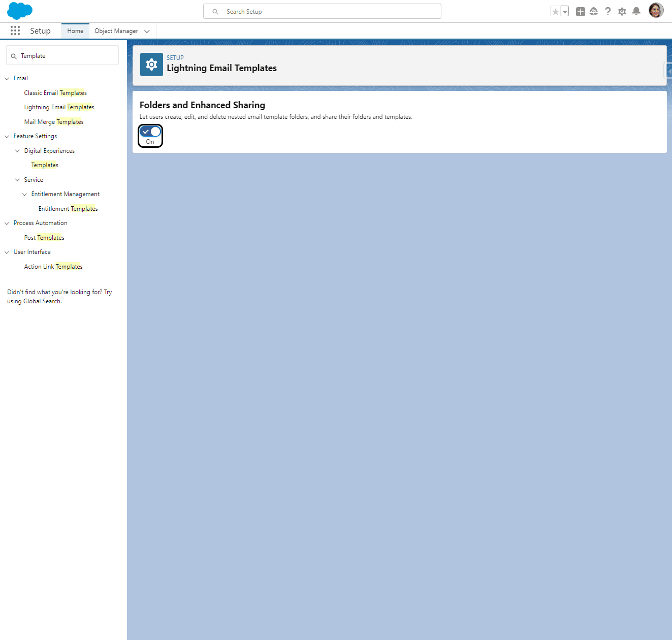The width and height of the screenshot is (672, 640).
Task: Collapse the Service section chevron
Action: coord(17,180)
